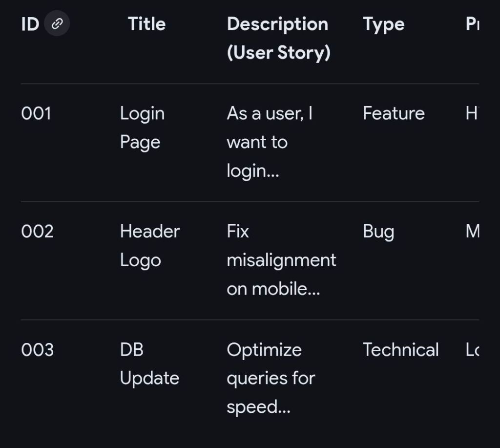Select the Type column header

[383, 24]
